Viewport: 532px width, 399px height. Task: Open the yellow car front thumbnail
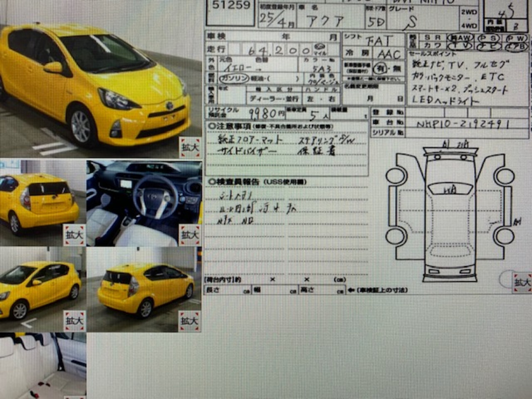coord(101,79)
